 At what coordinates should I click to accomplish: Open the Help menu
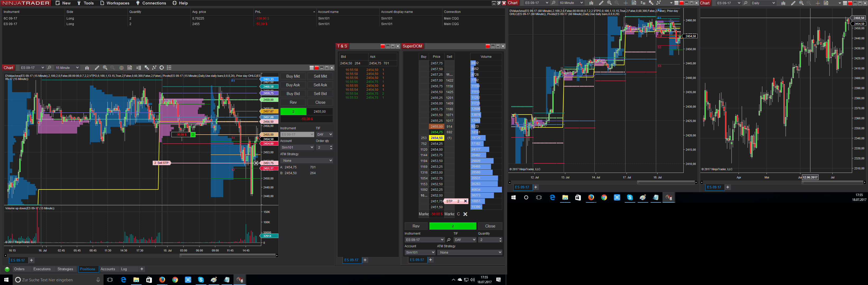[180, 3]
